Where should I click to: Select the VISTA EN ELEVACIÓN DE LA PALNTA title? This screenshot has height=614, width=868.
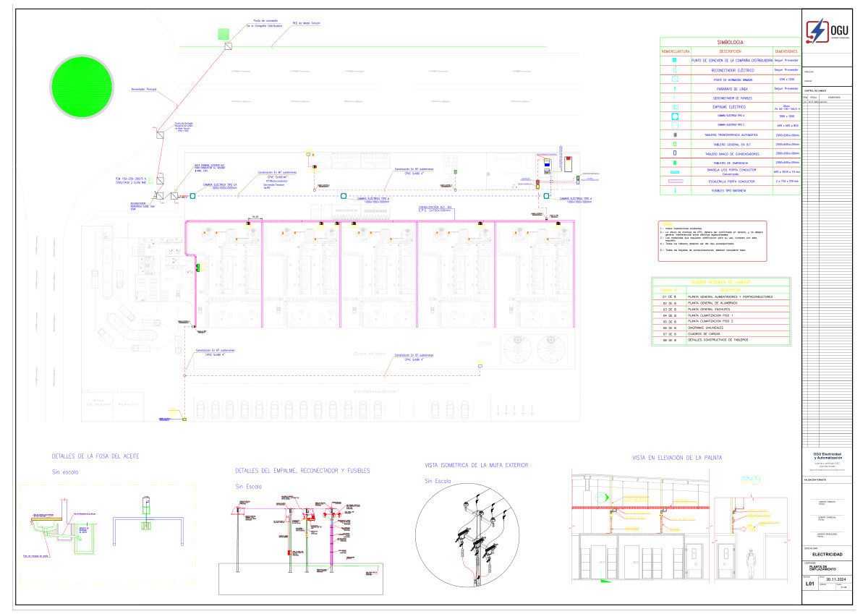pos(676,458)
